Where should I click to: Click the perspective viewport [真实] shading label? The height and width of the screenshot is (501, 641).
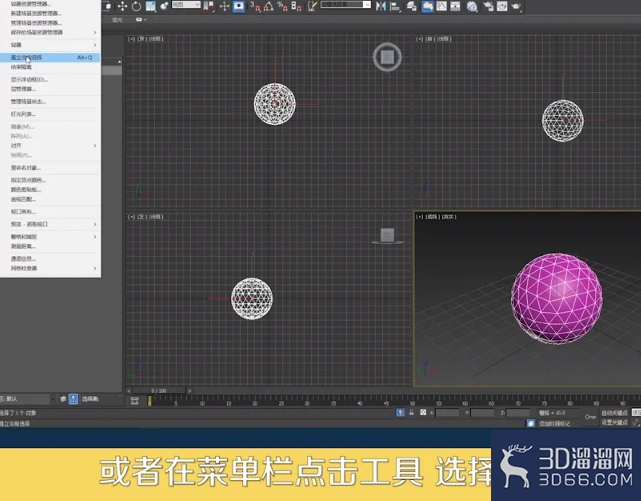[449, 217]
